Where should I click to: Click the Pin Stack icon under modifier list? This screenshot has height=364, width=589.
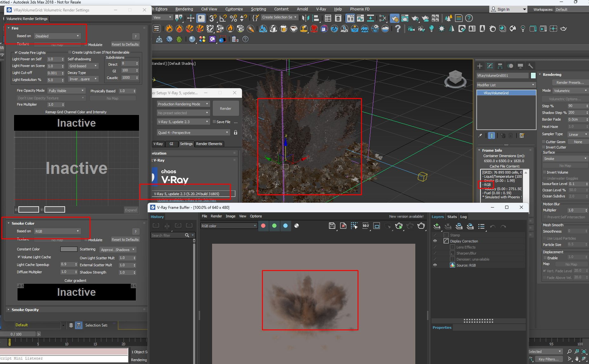click(x=480, y=136)
